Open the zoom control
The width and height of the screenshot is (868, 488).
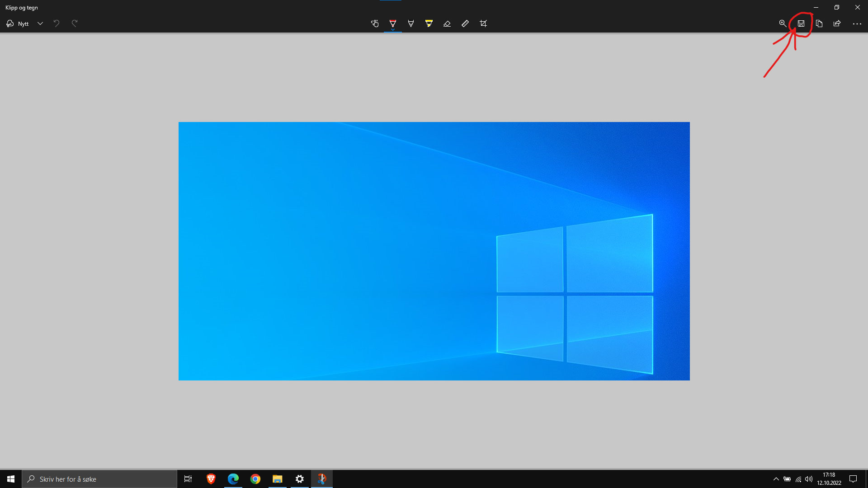tap(783, 23)
